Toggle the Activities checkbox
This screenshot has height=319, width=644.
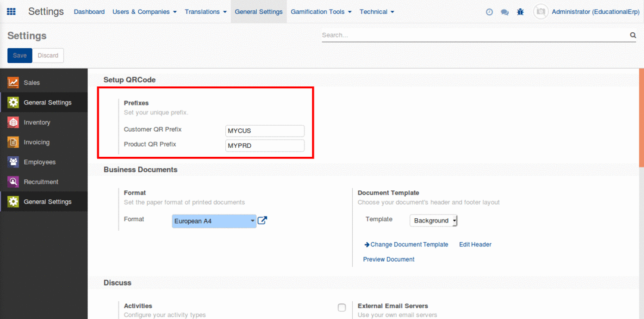tap(342, 308)
